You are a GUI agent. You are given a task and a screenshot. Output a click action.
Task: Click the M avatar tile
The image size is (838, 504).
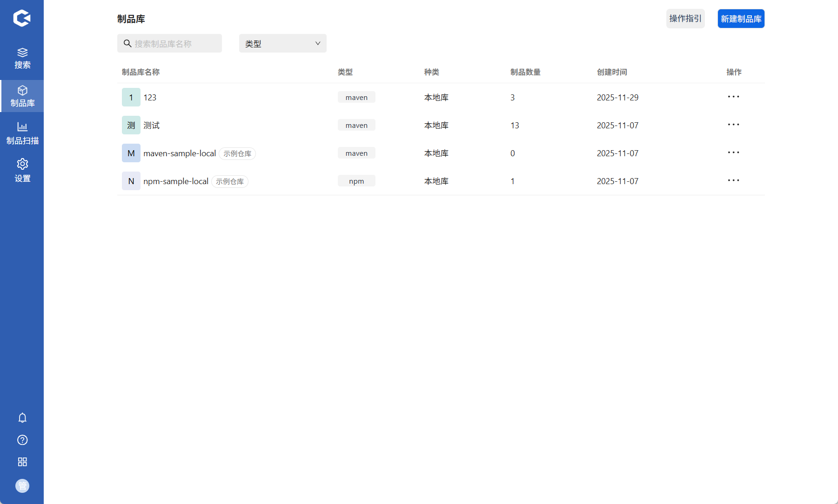point(131,153)
